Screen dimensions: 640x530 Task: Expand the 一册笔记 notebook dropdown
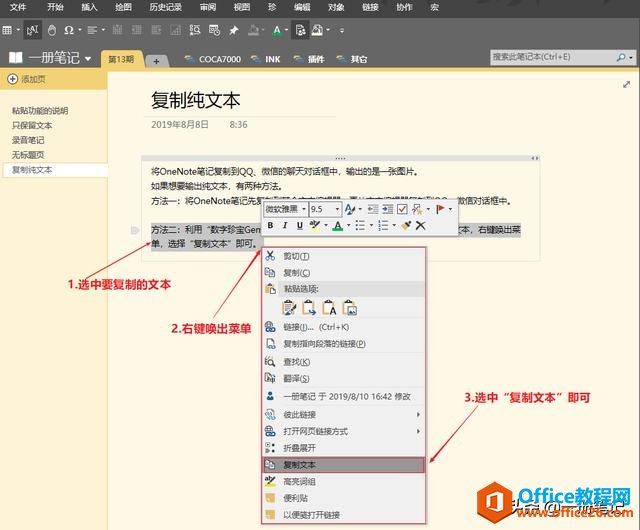coord(88,58)
